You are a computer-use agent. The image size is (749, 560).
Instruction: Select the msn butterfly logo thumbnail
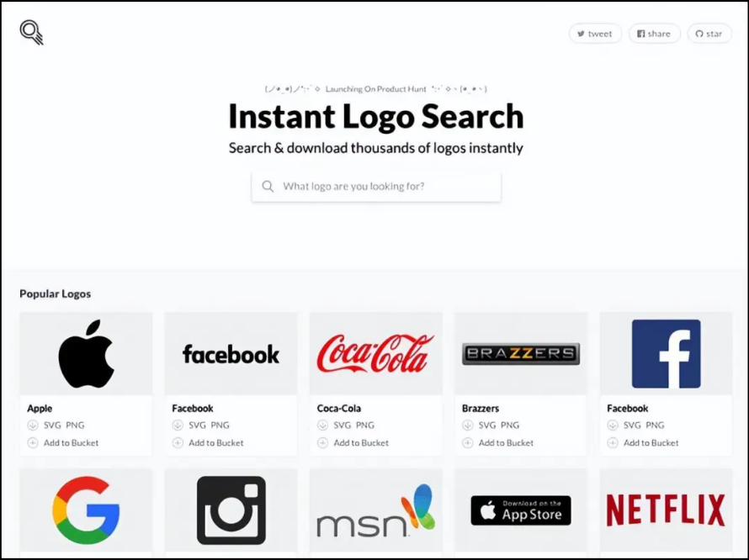(376, 510)
